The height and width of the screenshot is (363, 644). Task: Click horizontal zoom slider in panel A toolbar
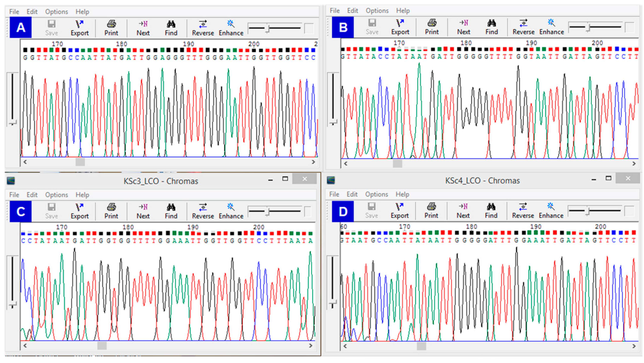point(268,28)
